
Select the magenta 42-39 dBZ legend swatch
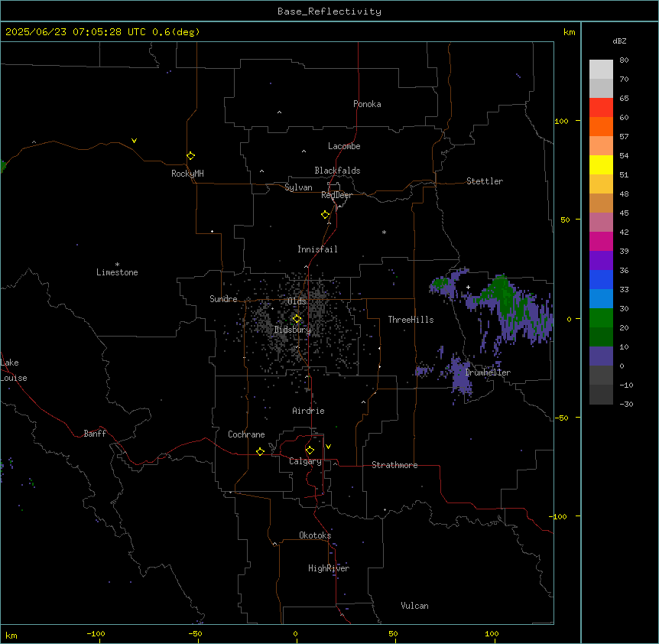pyautogui.click(x=601, y=241)
